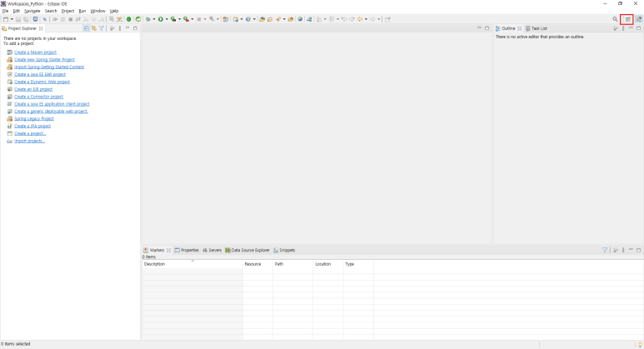The image size is (644, 349).
Task: Select the Java EE perspective icon
Action: [x=639, y=19]
